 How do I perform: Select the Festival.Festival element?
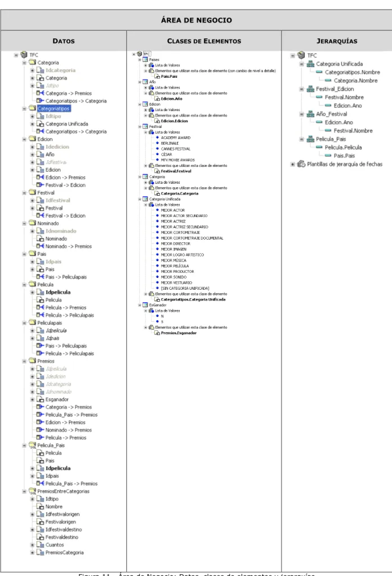pos(176,171)
